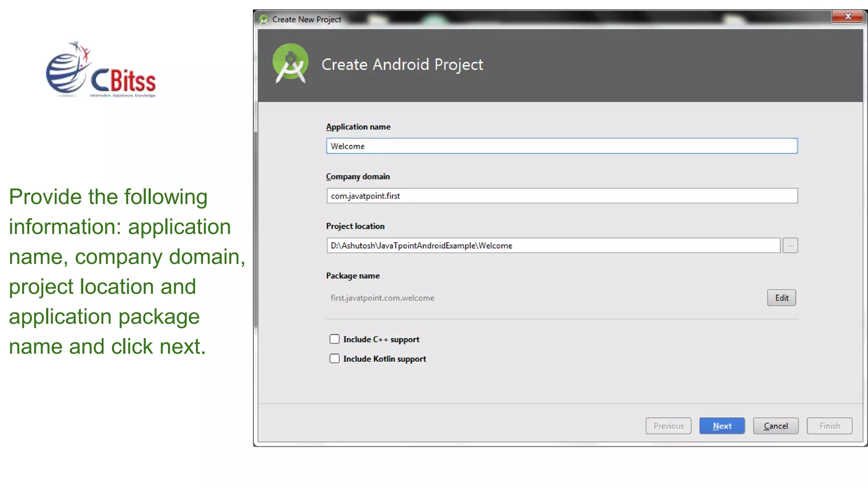Click the Android Studio logo in header
The height and width of the screenshot is (488, 868).
(x=290, y=64)
